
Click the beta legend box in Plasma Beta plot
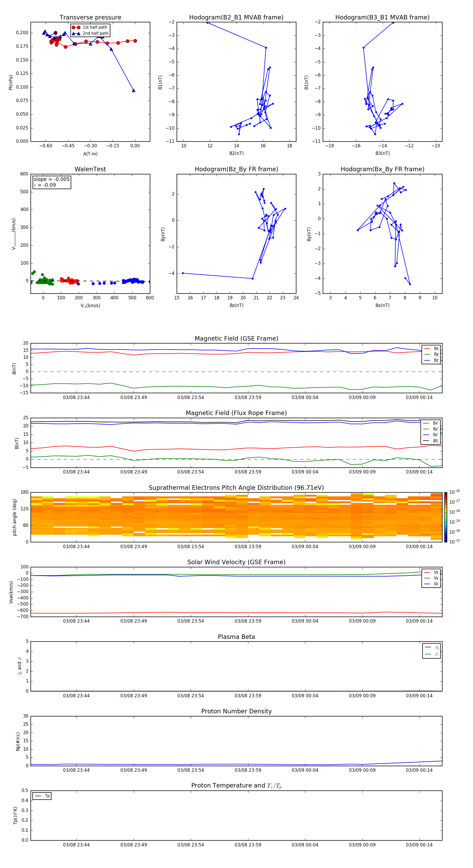431,651
